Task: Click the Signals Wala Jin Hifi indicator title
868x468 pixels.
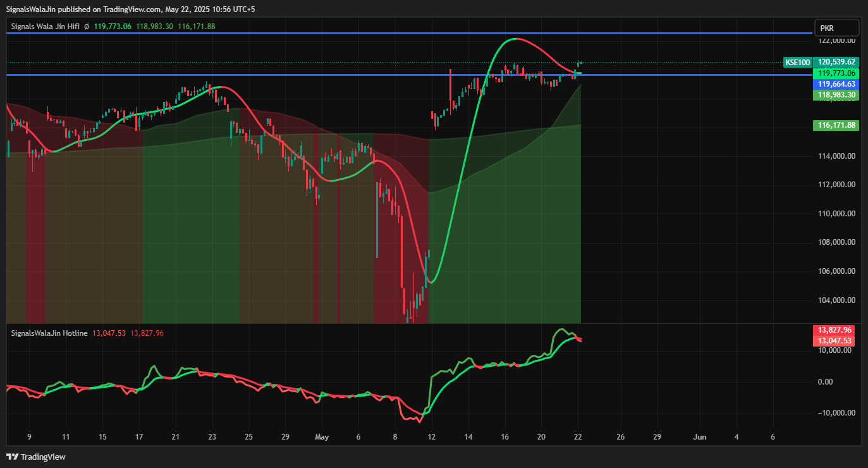Action: click(x=45, y=27)
